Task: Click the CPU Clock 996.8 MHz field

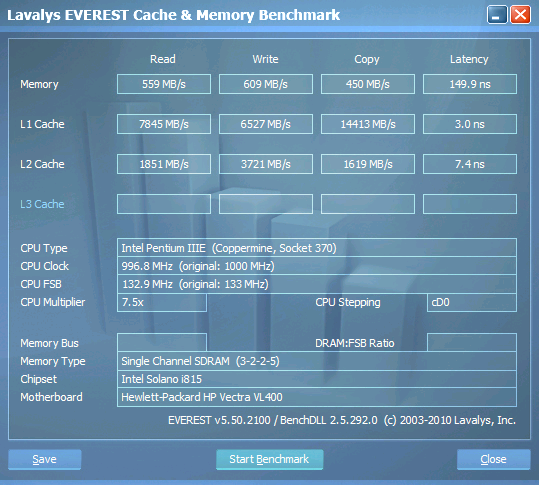Action: [x=317, y=266]
